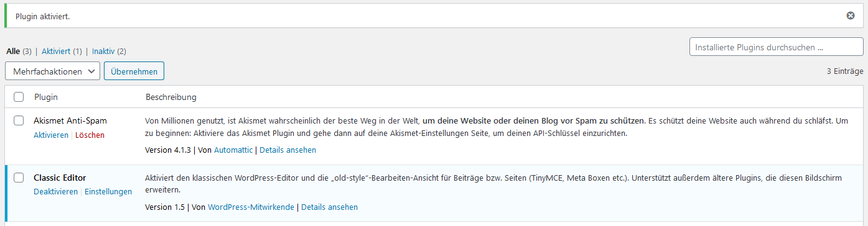Click the Übernehmen button
The image size is (868, 226).
tap(134, 71)
